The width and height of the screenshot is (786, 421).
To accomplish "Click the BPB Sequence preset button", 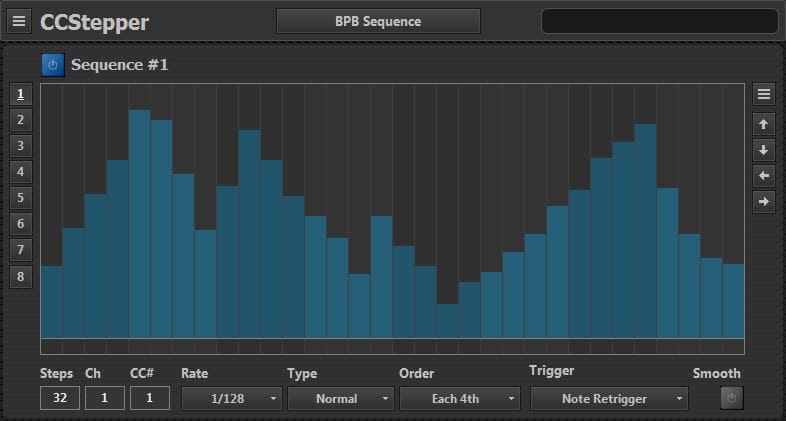I will point(378,21).
